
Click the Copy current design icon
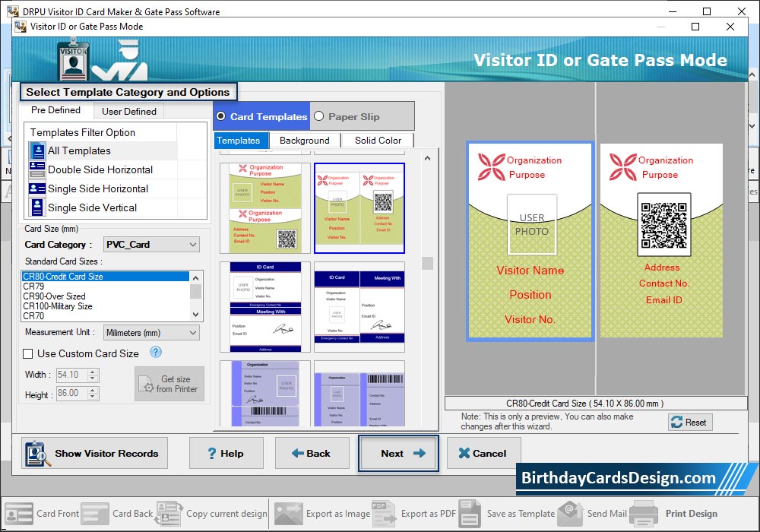(x=169, y=513)
